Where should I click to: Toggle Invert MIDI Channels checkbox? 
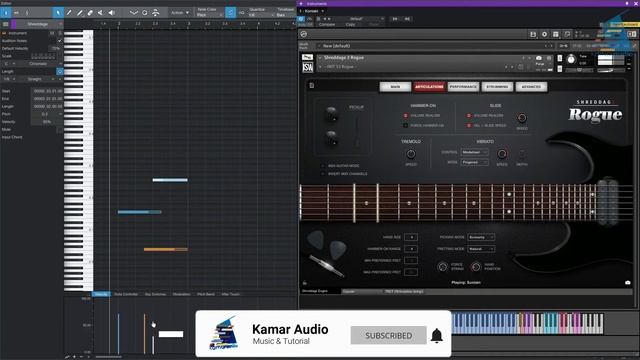(323, 174)
